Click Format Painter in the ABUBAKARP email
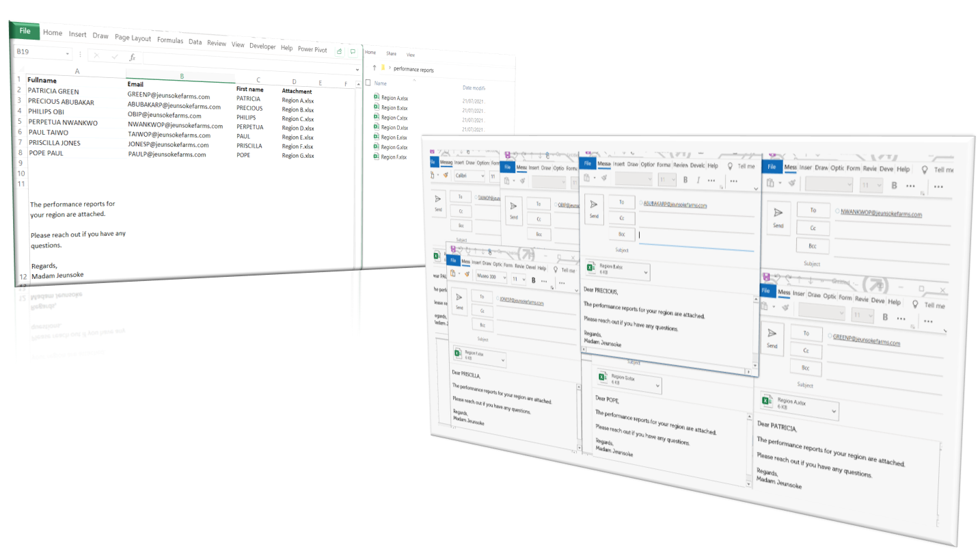The width and height of the screenshot is (980, 549). coord(603,179)
